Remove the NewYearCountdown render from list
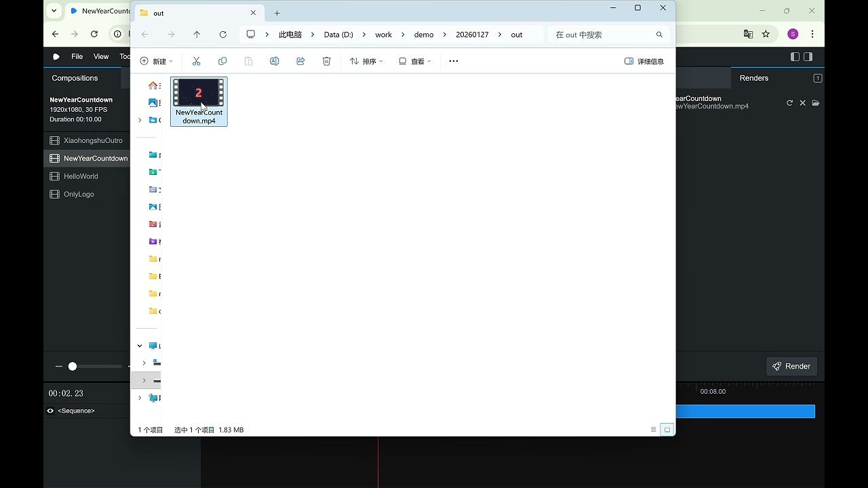 pyautogui.click(x=802, y=103)
